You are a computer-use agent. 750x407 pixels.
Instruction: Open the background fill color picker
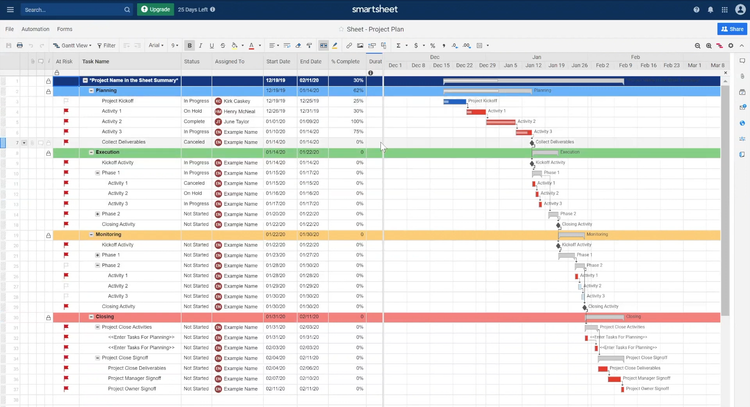pos(235,45)
